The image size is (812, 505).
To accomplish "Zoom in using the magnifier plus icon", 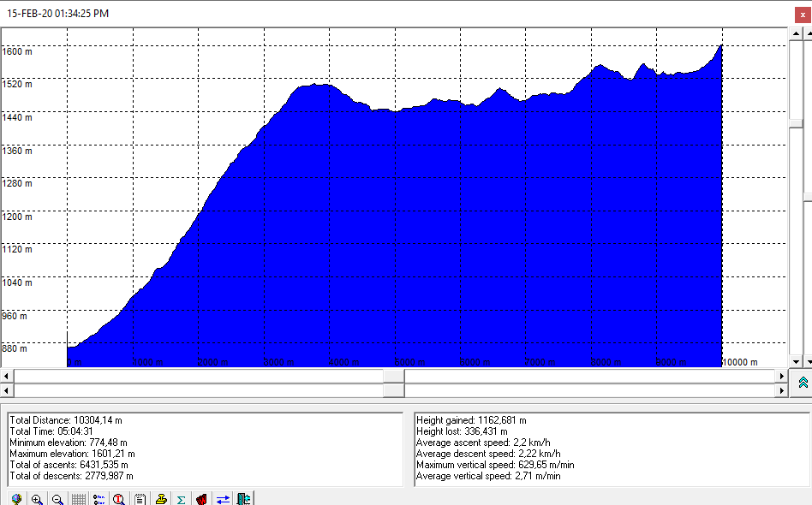I will [x=37, y=499].
